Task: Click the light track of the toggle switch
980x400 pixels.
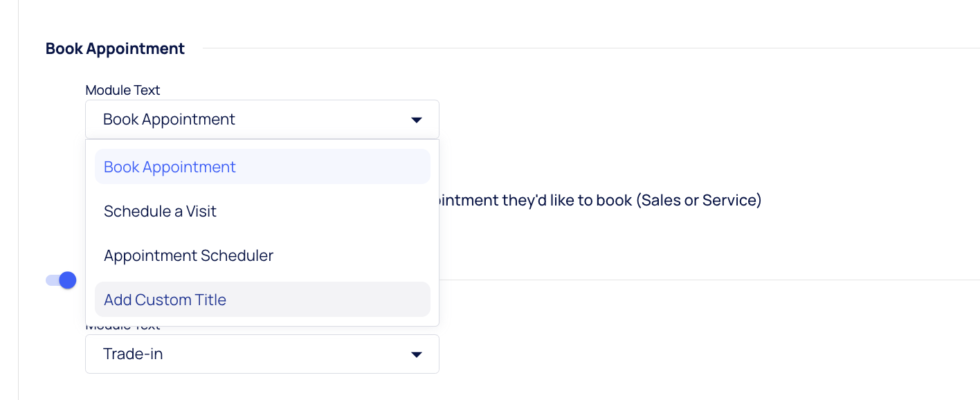Action: coord(51,280)
